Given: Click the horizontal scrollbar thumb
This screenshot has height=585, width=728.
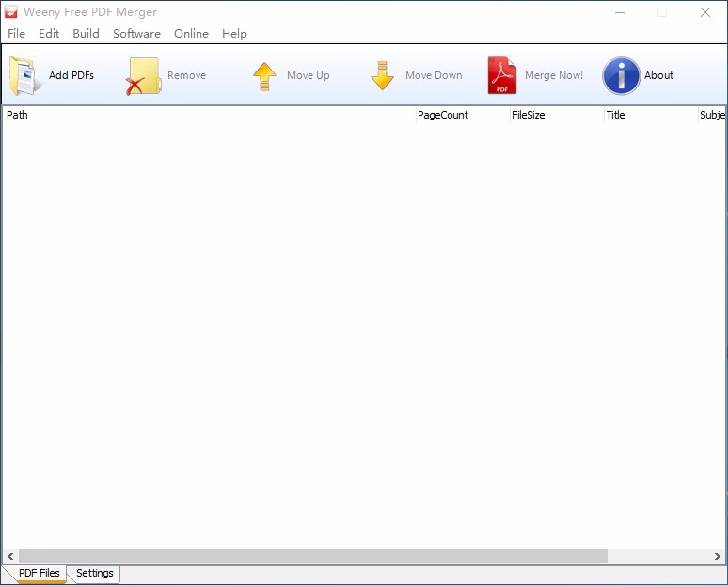Looking at the screenshot, I should 313,556.
